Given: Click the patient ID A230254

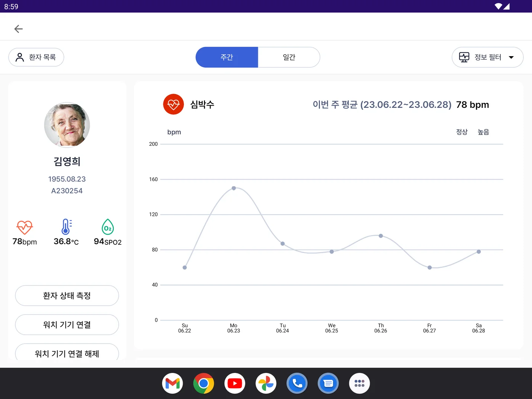Looking at the screenshot, I should click(67, 191).
